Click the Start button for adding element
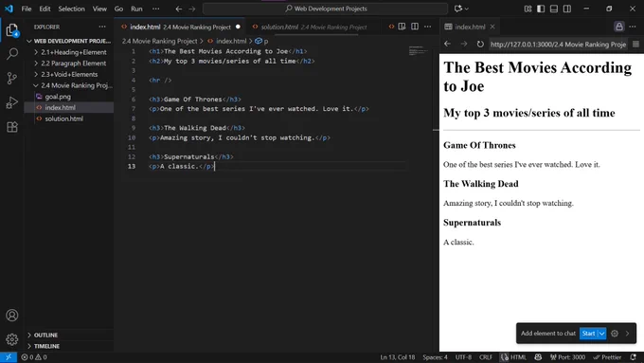 [588, 334]
